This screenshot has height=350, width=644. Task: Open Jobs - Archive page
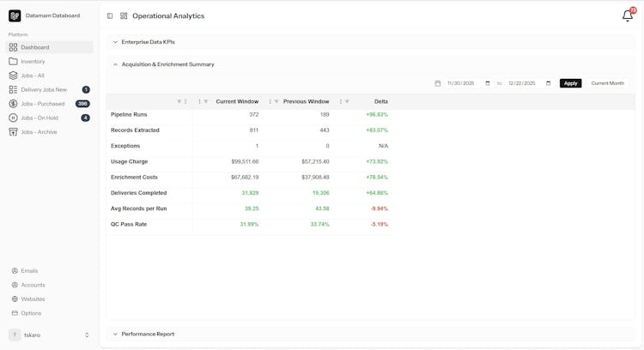[x=39, y=132]
